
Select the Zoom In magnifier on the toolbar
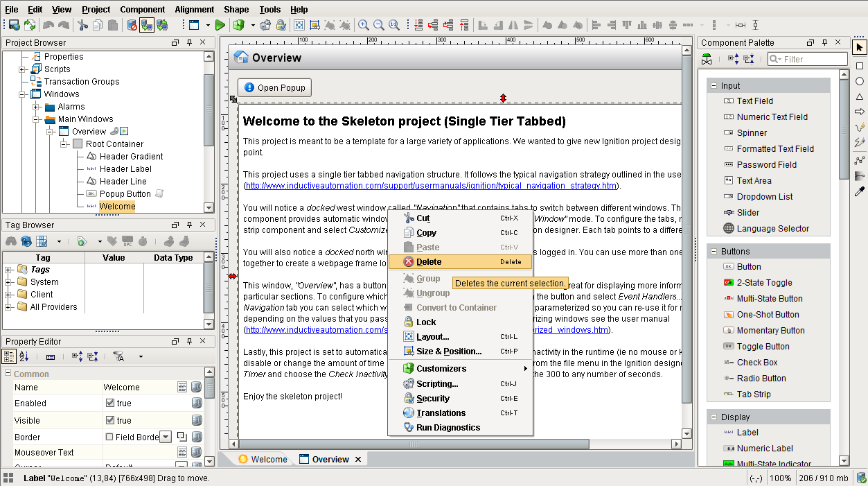pos(364,24)
